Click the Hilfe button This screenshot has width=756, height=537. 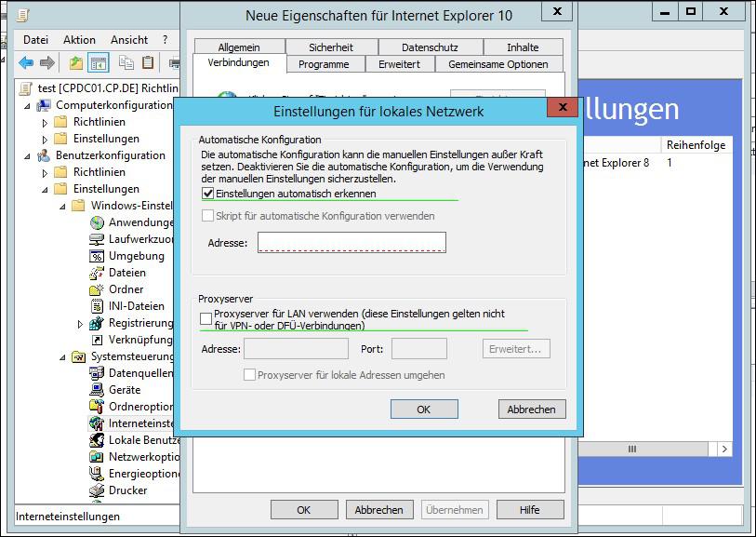(530, 509)
